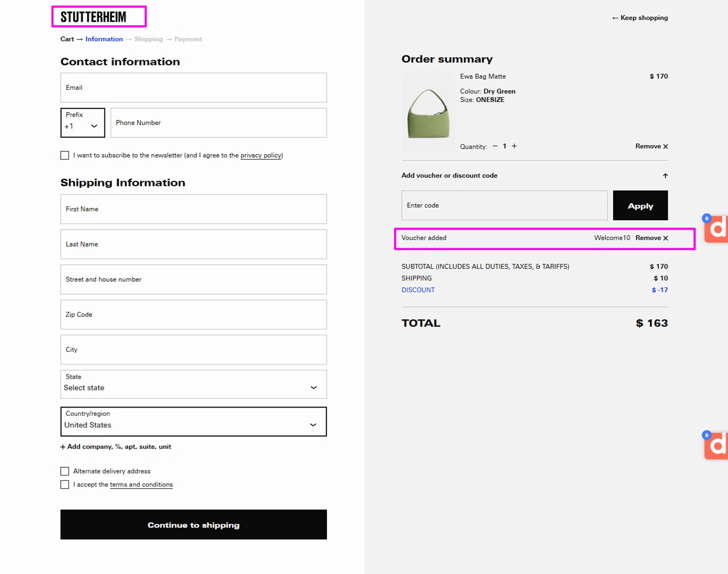Open the privacy policy link
The image size is (728, 574).
click(261, 155)
